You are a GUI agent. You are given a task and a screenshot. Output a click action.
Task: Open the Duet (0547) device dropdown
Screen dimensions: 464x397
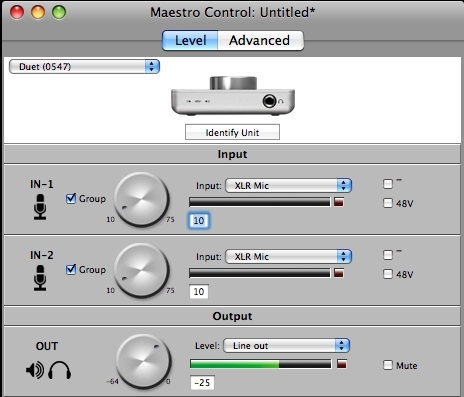84,67
